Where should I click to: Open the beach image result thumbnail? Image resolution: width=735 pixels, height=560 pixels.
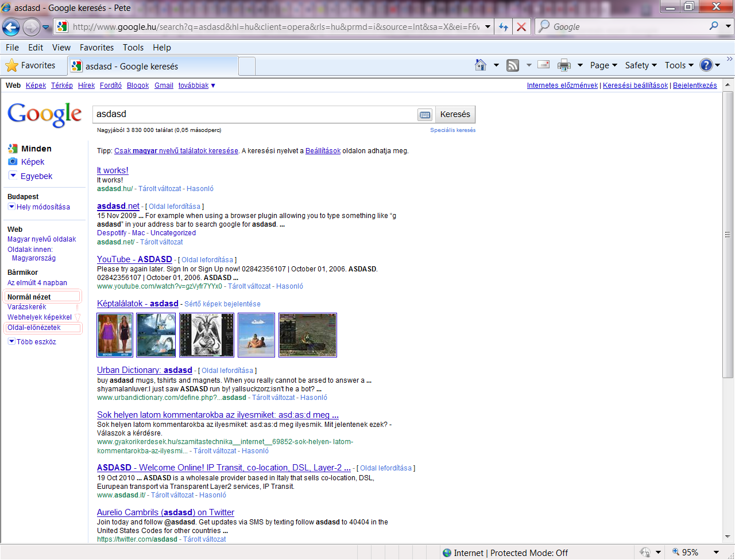257,335
